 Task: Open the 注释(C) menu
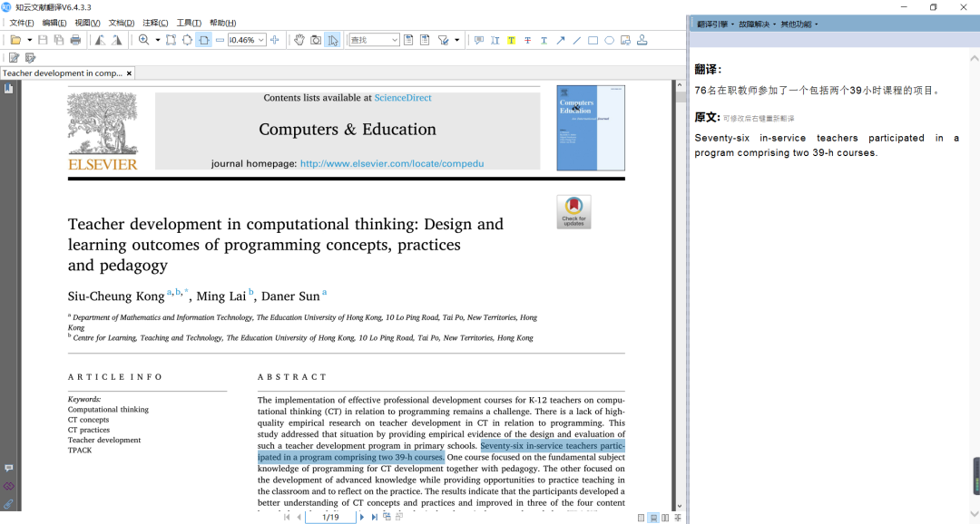(155, 23)
